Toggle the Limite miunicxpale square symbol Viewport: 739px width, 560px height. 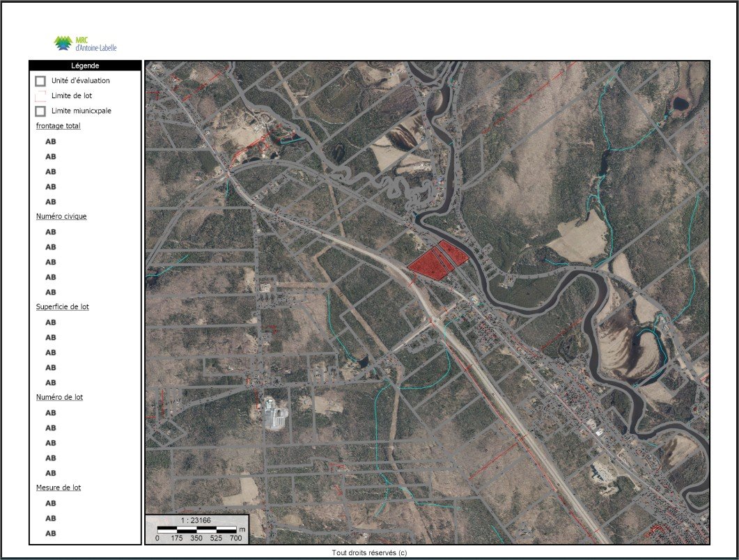tap(40, 111)
